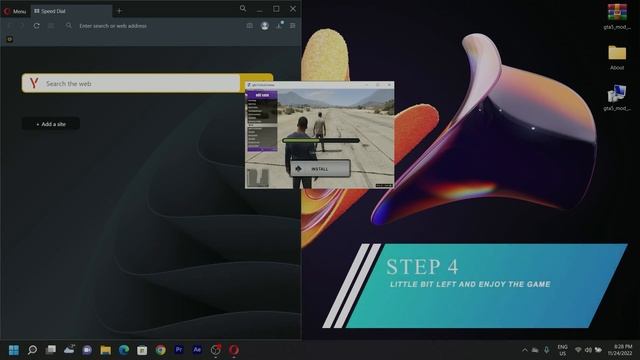Click the battery tray icon
640x360 pixels.
pyautogui.click(x=598, y=350)
